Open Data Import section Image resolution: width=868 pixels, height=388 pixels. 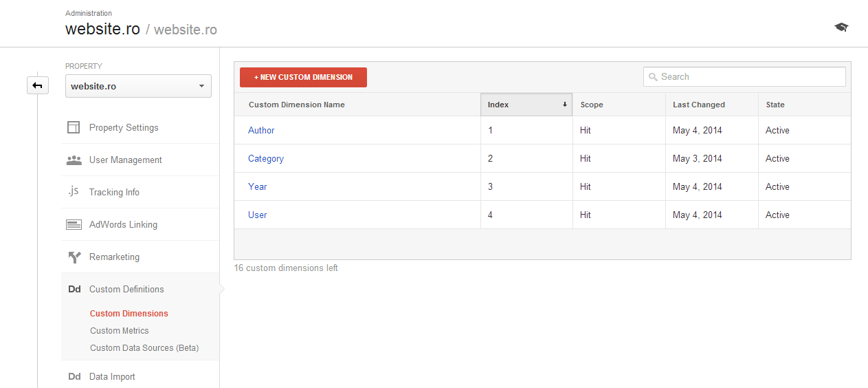click(112, 376)
